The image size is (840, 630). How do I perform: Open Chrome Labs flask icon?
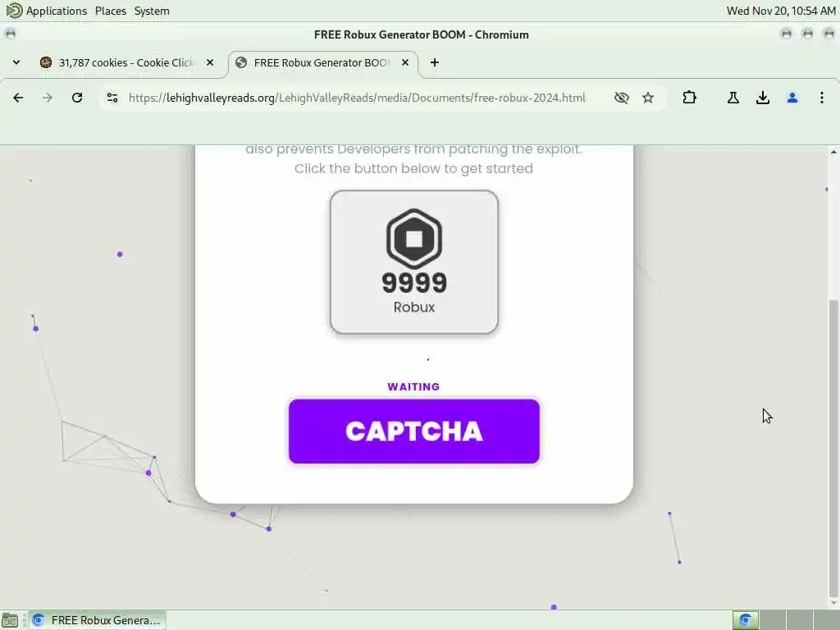[x=733, y=98]
